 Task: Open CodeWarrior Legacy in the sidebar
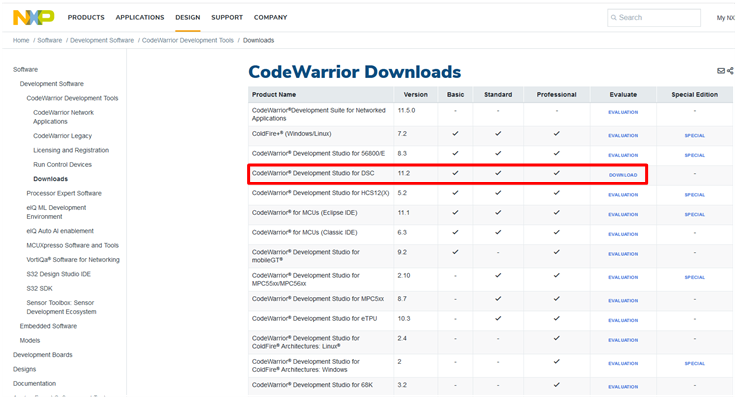point(63,136)
